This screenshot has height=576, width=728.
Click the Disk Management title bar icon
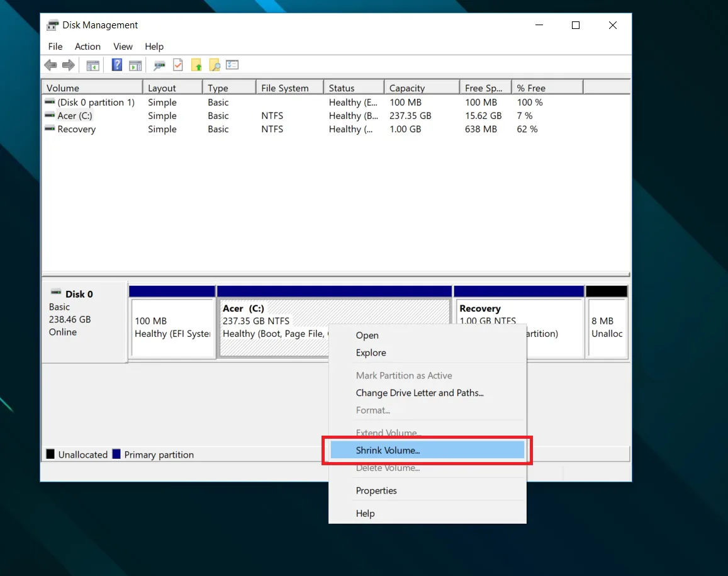tap(52, 25)
